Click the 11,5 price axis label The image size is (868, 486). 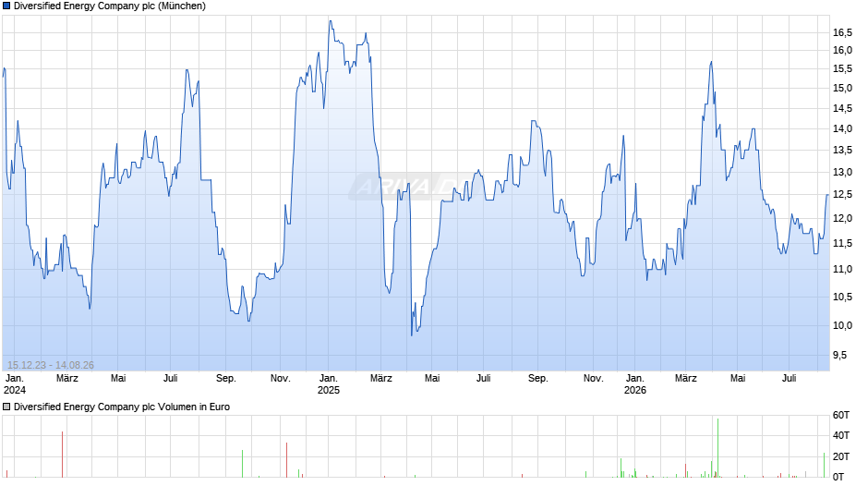pyautogui.click(x=842, y=243)
